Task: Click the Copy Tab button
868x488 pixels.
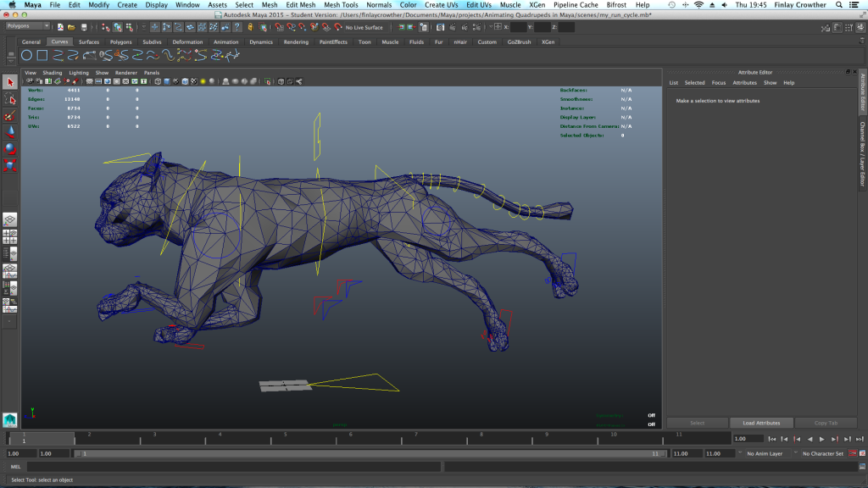Action: coord(826,423)
